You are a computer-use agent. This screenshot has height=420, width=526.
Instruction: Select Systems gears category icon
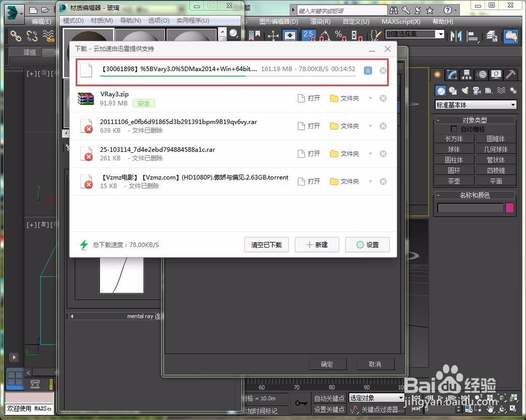point(513,90)
